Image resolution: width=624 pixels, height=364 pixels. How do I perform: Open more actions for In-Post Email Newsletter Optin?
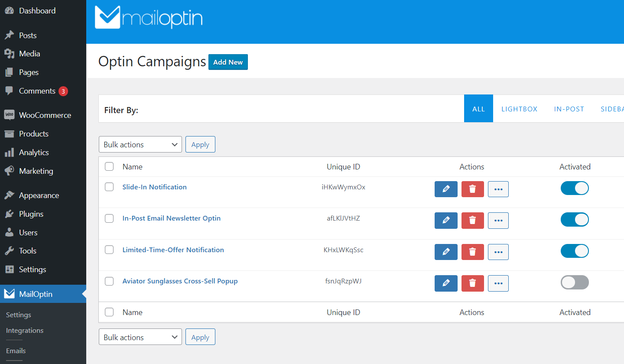tap(498, 221)
